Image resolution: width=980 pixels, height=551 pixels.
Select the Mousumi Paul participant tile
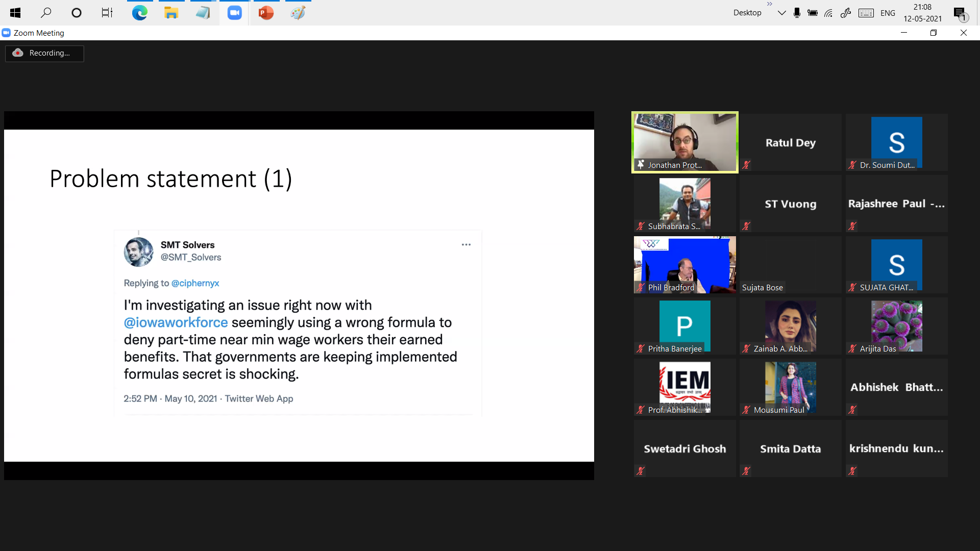pos(790,387)
